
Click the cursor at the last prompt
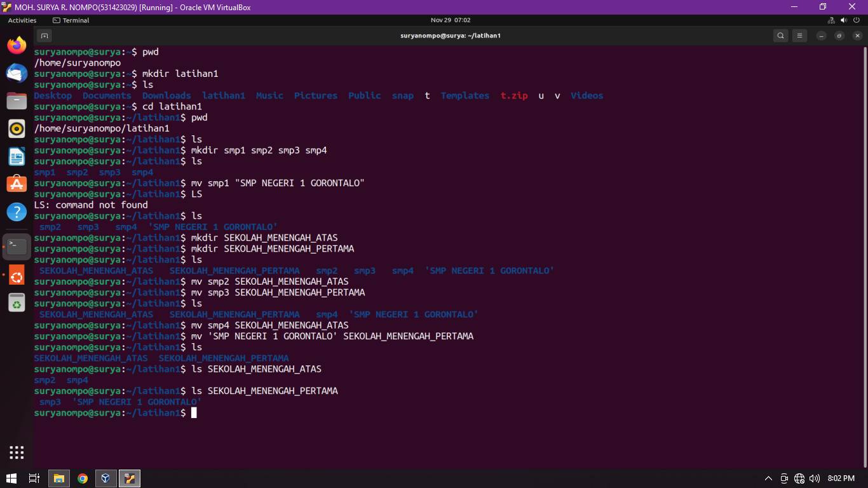194,413
